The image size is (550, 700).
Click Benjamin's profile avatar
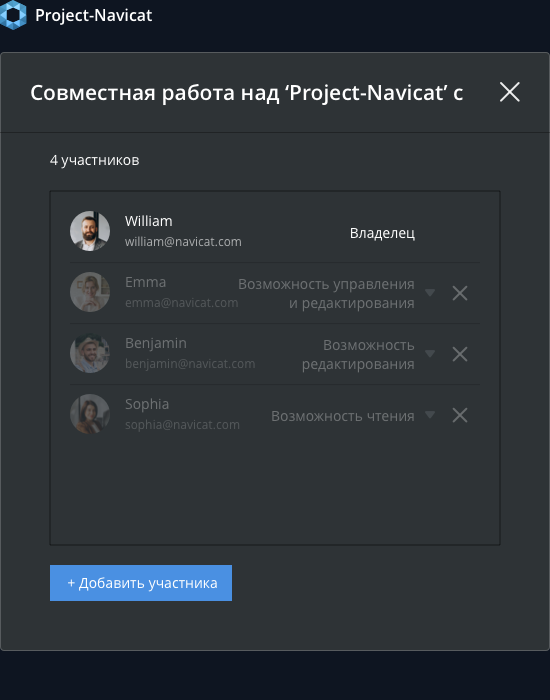tap(90, 353)
